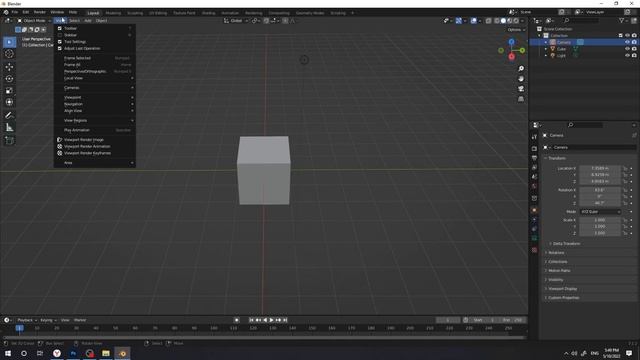The image size is (640, 360).
Task: Jump to timeline end button
Action: 285,320
